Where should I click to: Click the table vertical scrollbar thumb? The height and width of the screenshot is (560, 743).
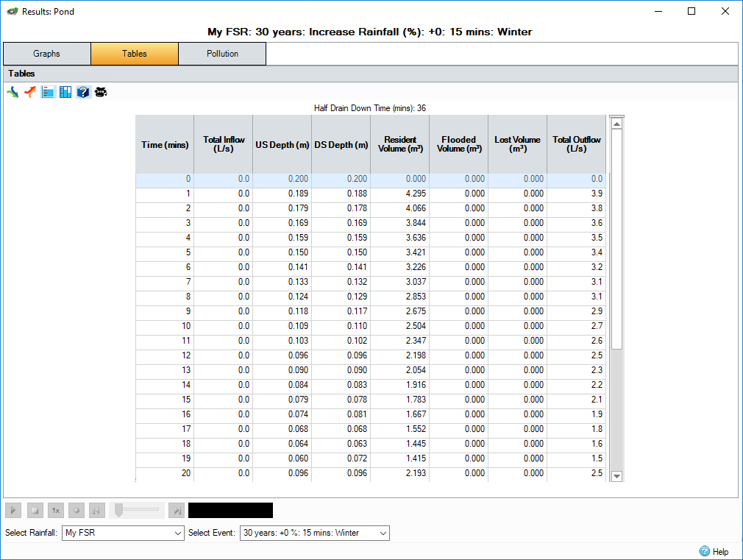point(616,239)
